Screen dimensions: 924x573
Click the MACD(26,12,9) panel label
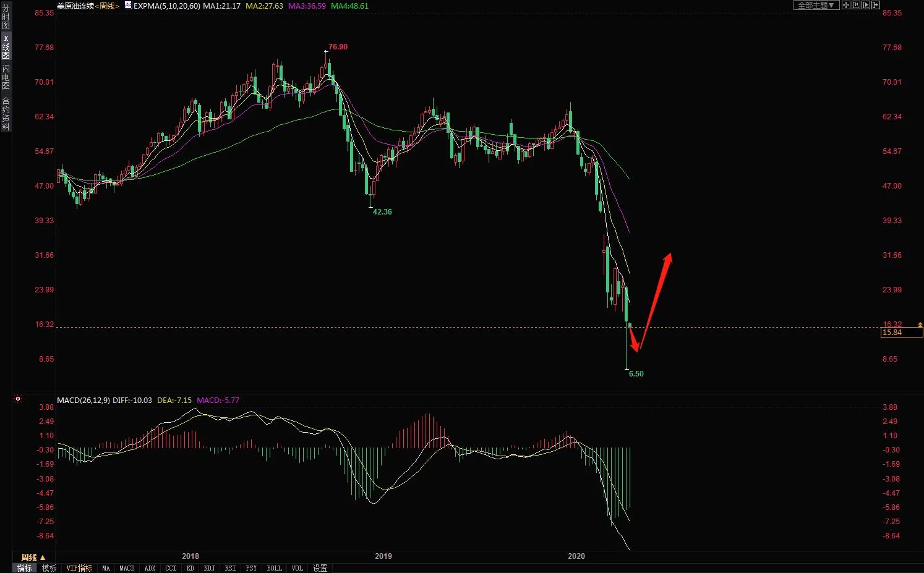click(83, 400)
